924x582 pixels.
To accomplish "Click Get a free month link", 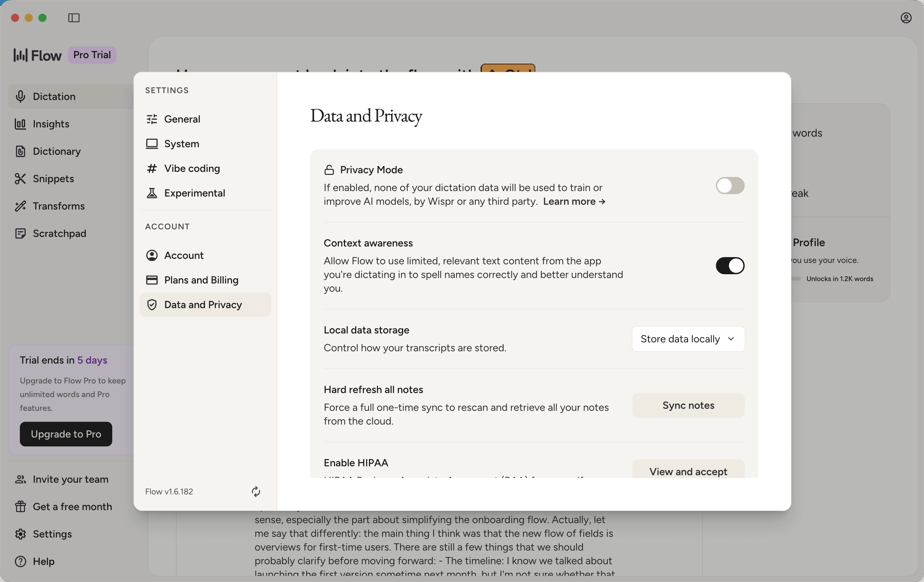I will pos(73,507).
